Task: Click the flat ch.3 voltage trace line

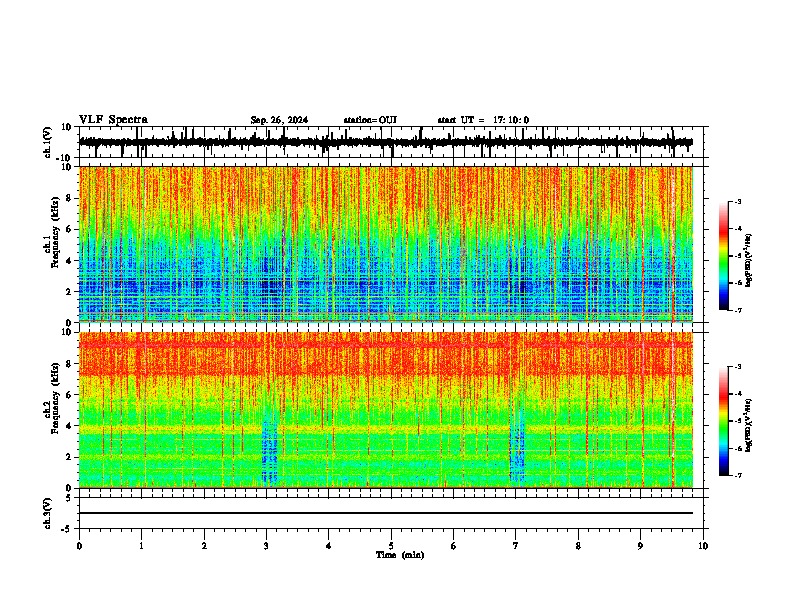Action: click(x=385, y=513)
